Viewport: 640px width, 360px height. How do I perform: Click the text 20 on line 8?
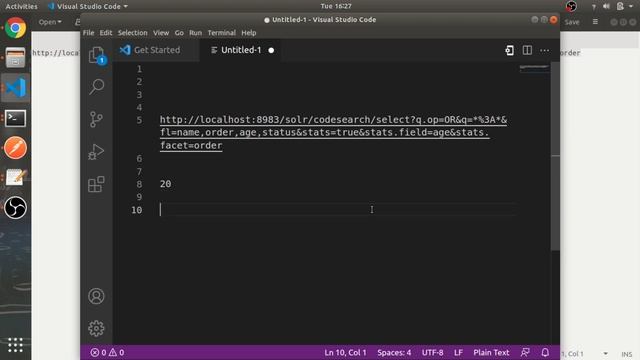click(x=165, y=184)
